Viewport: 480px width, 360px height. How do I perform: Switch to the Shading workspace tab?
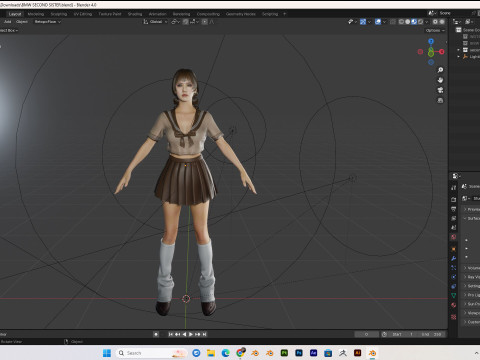[135, 14]
